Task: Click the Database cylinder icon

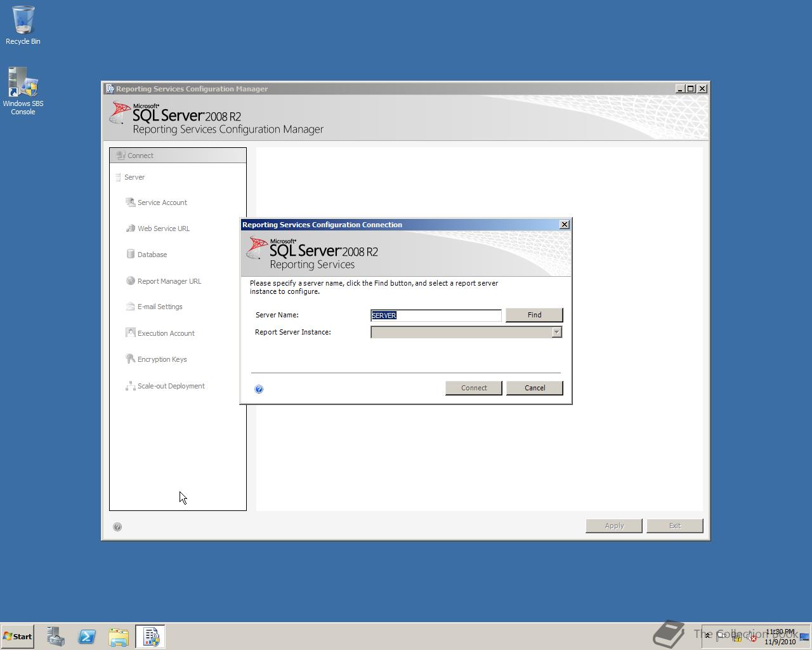Action: [130, 254]
